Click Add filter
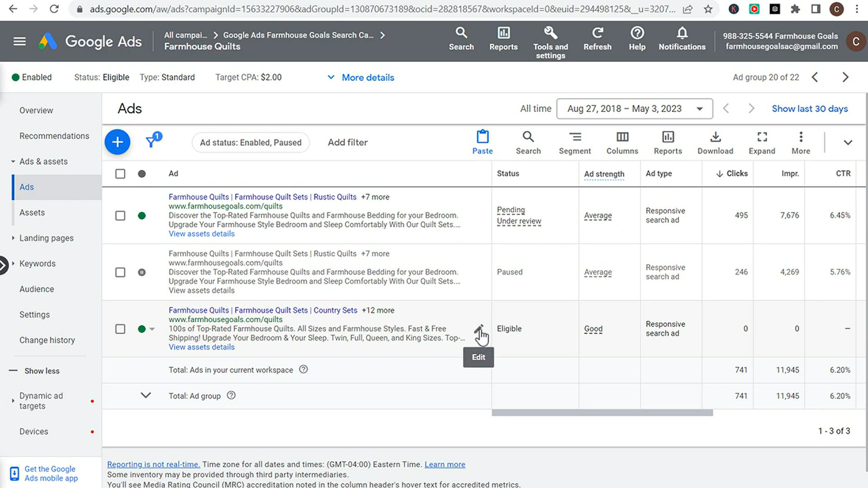 tap(348, 142)
